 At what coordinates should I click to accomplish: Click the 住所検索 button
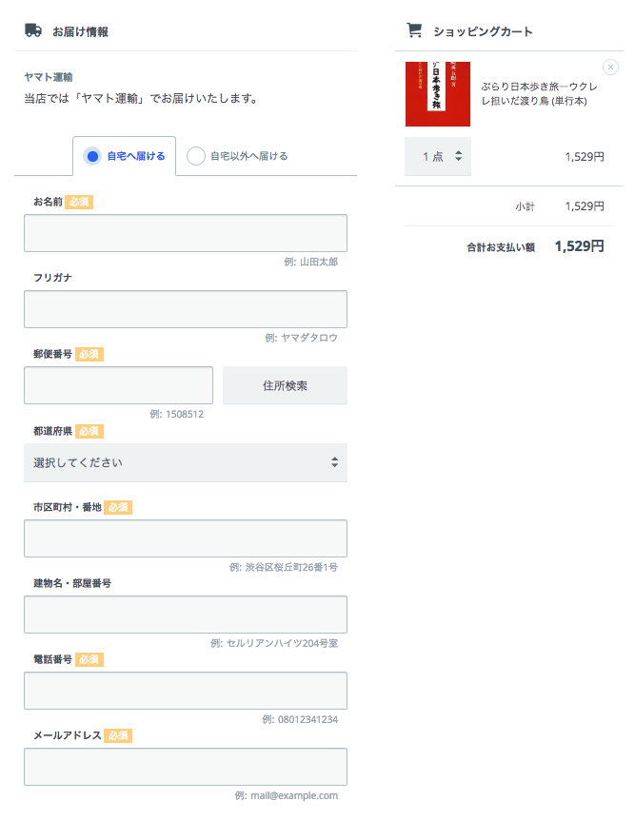pos(285,385)
